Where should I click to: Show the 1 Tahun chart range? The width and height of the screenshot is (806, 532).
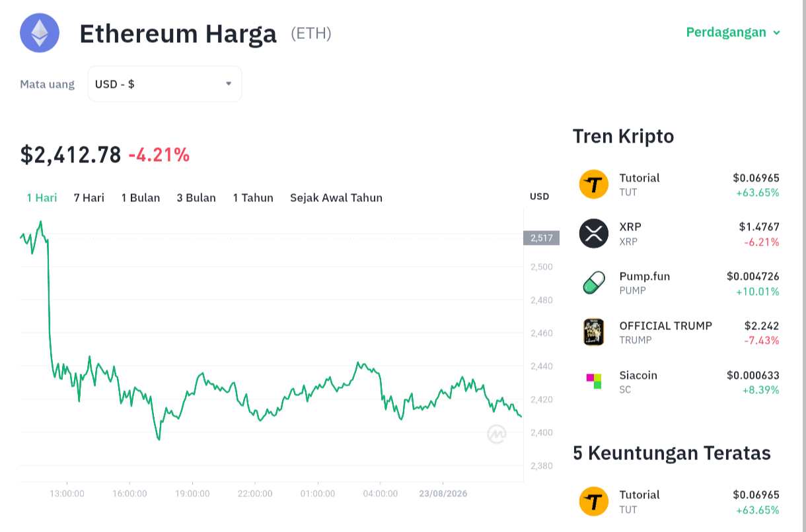click(x=253, y=197)
